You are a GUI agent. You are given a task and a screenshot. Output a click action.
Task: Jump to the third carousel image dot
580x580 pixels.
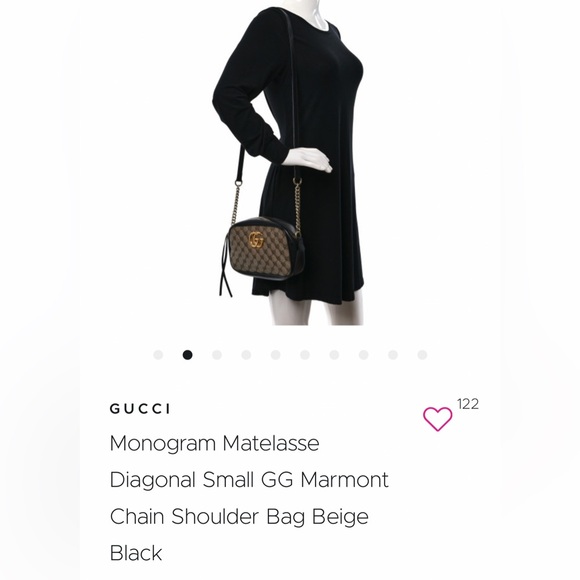point(217,355)
